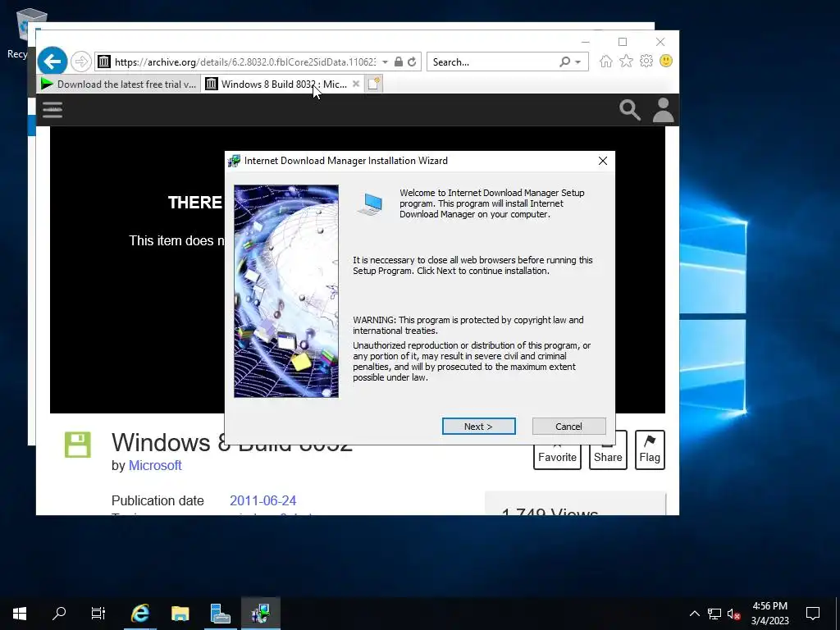
Task: Click the green floppy disk software icon
Action: [x=78, y=445]
